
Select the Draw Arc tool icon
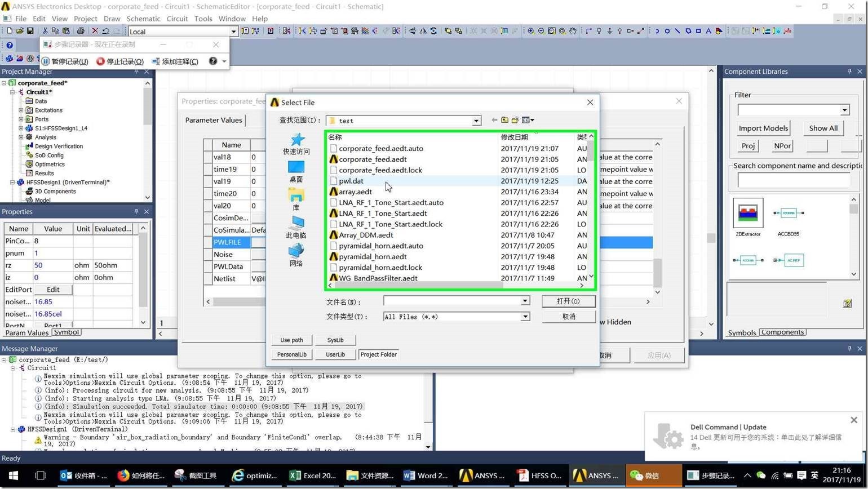coord(657,31)
